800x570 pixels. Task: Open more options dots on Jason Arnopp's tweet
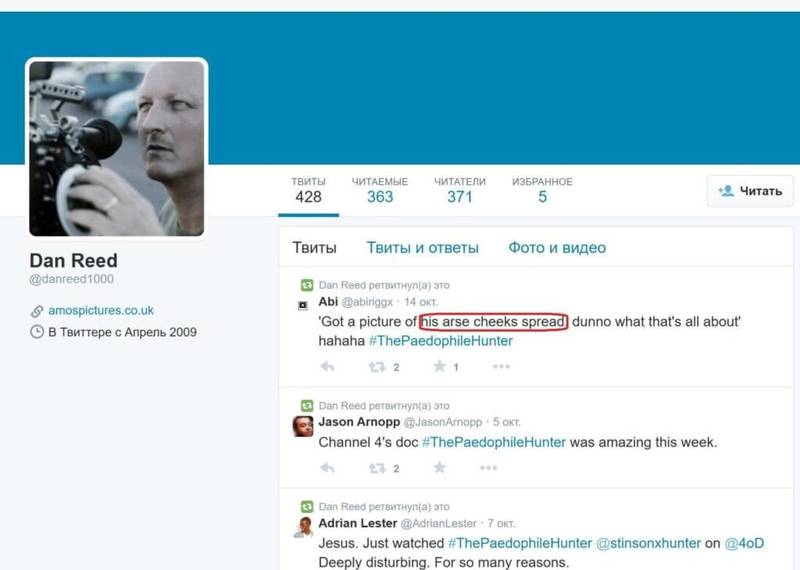pyautogui.click(x=488, y=467)
